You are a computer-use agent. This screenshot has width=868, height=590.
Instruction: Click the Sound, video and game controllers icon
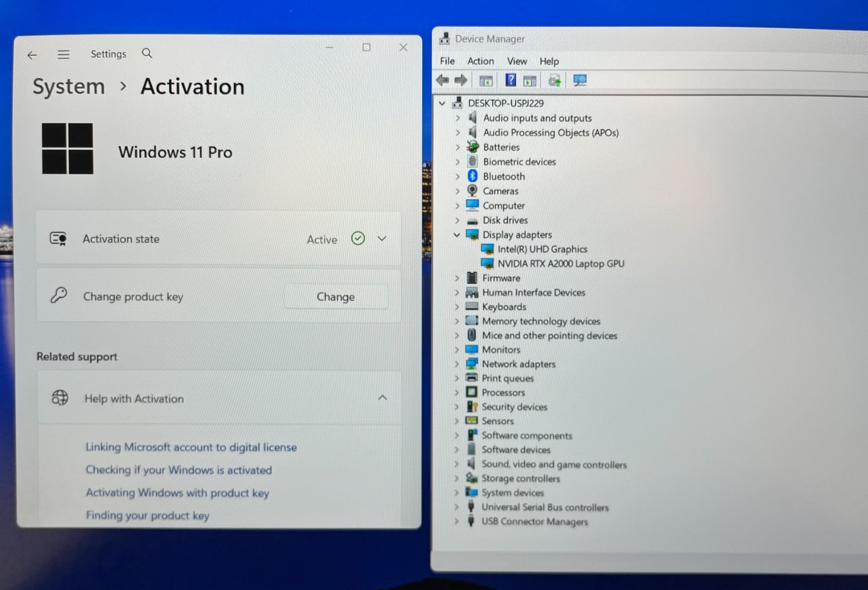[x=471, y=464]
